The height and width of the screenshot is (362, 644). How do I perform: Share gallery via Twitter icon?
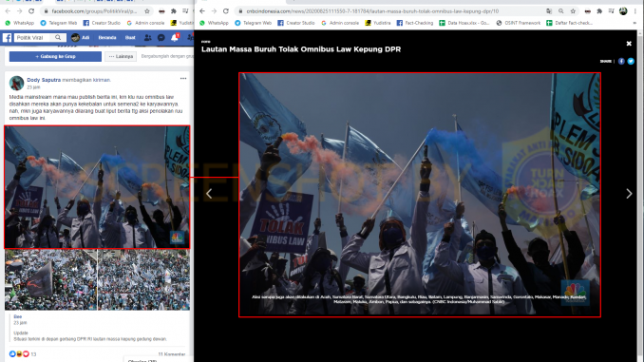631,61
